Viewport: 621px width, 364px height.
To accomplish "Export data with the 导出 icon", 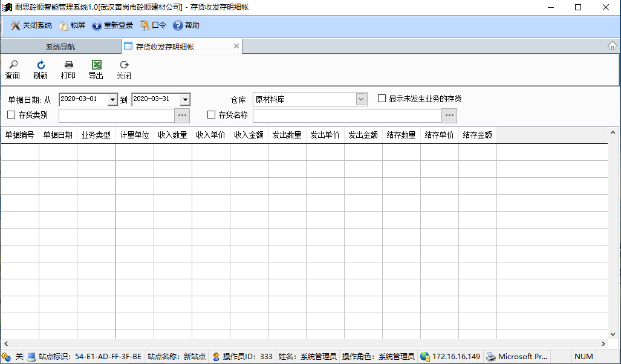I will pos(96,65).
